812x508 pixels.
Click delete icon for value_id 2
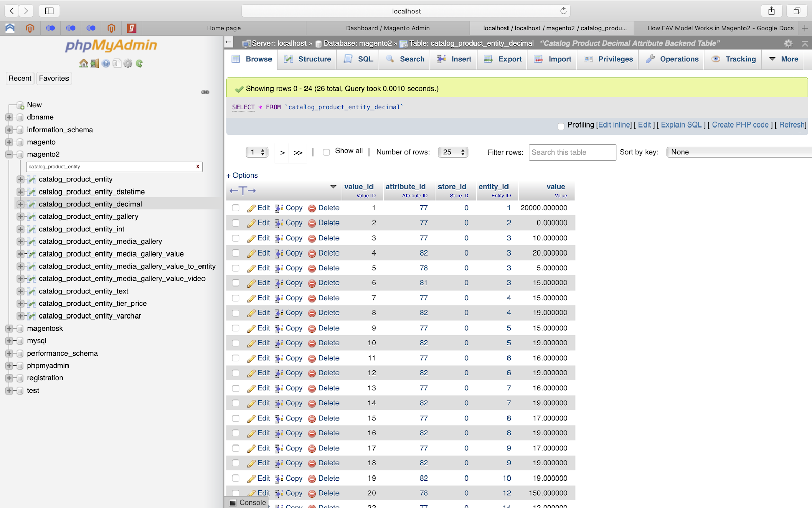click(x=312, y=223)
